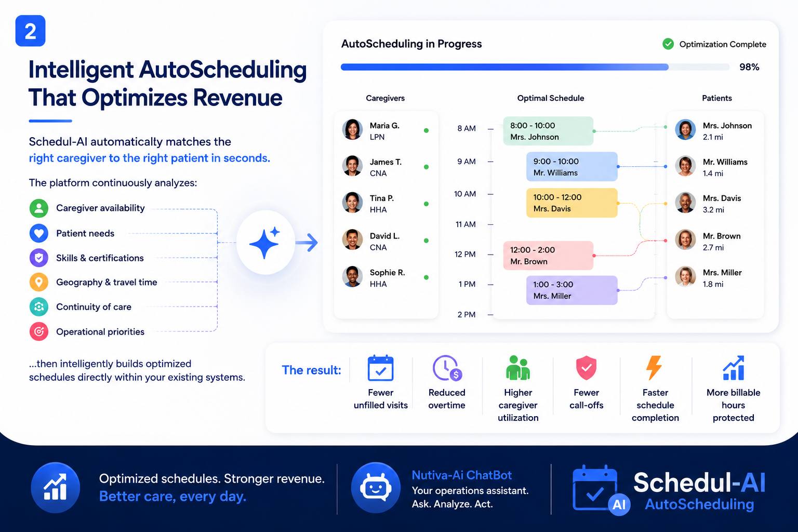798x532 pixels.
Task: Click the Better care, every day. tagline
Action: [173, 497]
